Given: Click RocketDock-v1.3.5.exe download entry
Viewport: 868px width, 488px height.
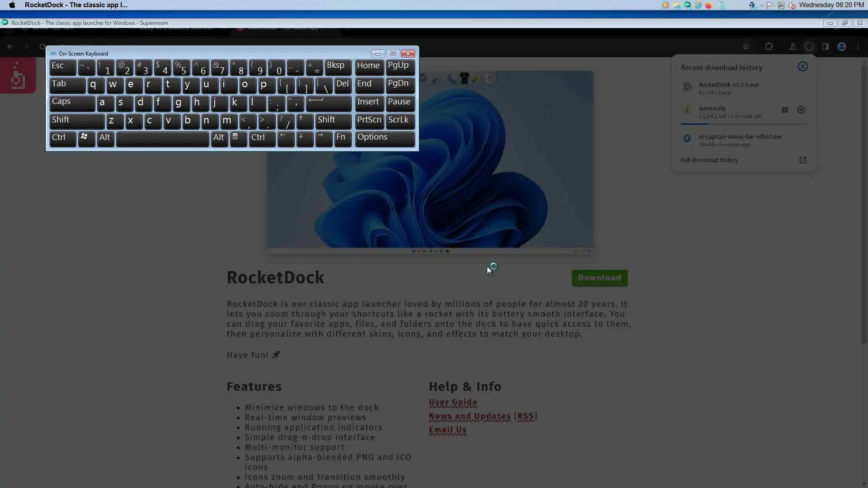Looking at the screenshot, I should click(x=728, y=85).
